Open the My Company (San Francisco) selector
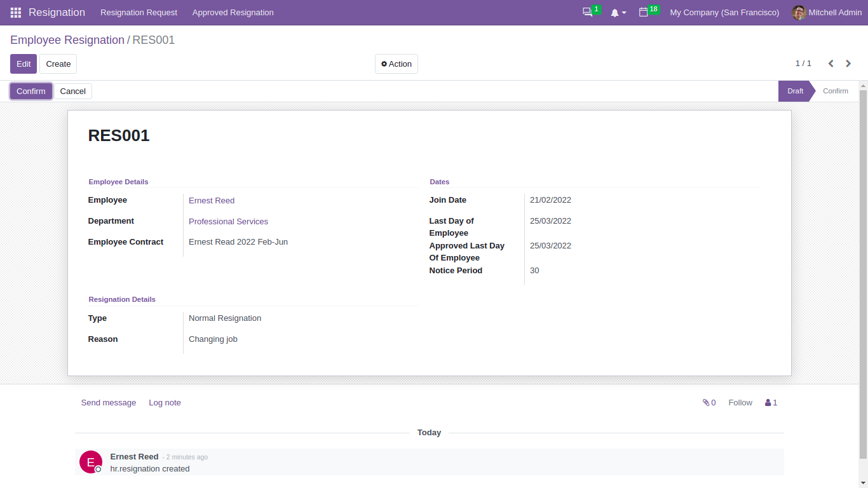Viewport: 868px width, 488px height. click(724, 12)
